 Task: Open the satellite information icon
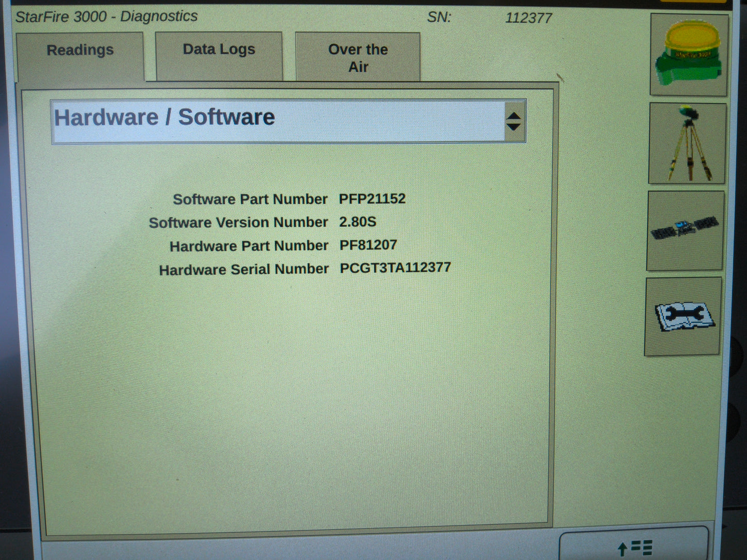click(685, 230)
